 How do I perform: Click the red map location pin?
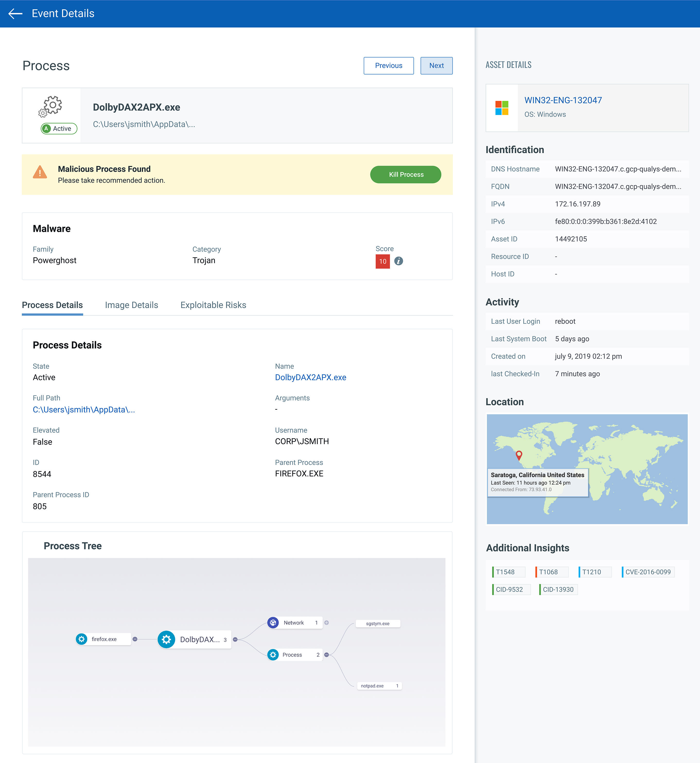pos(519,455)
